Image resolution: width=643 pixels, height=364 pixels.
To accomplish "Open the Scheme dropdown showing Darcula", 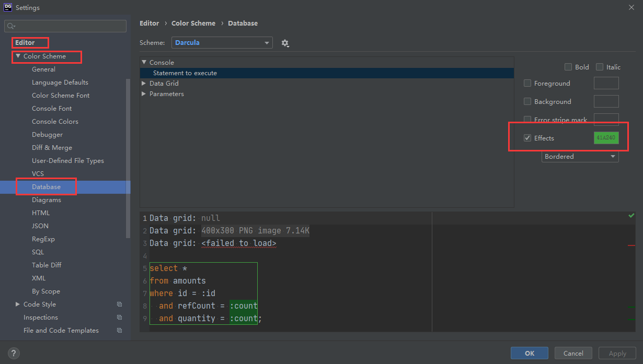I will (x=222, y=43).
